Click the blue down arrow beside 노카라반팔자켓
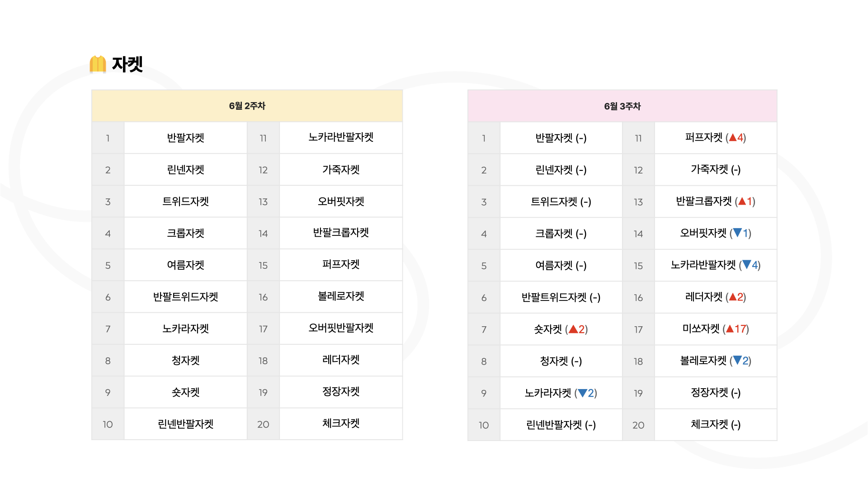The height and width of the screenshot is (488, 868). 747,265
